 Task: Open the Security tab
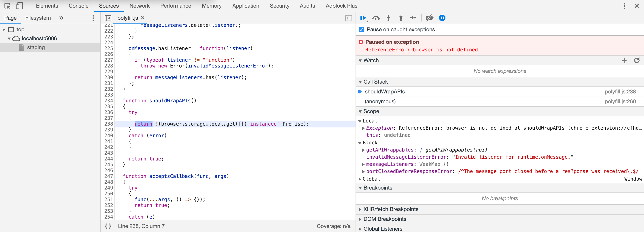click(x=280, y=6)
